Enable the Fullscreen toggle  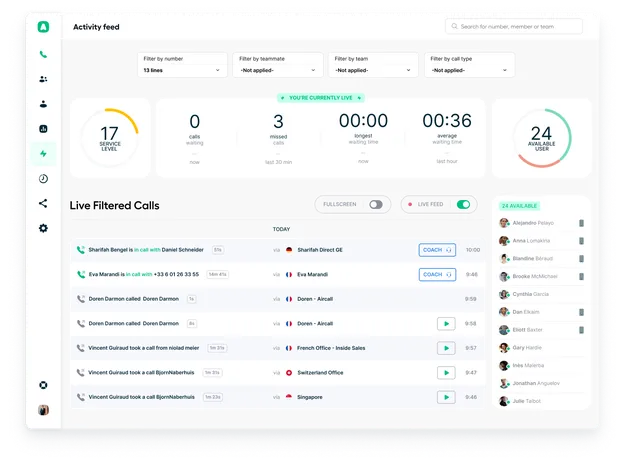pyautogui.click(x=375, y=204)
